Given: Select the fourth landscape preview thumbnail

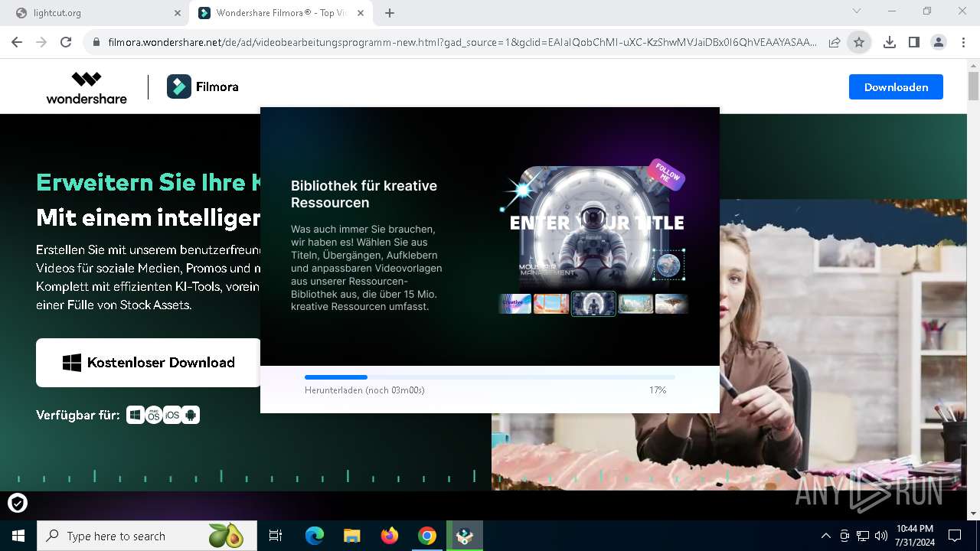Looking at the screenshot, I should [x=635, y=304].
